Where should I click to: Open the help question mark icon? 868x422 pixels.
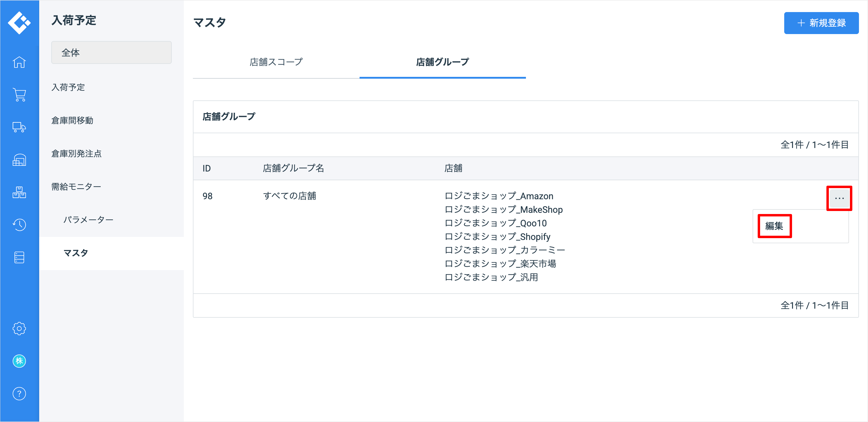point(19,393)
